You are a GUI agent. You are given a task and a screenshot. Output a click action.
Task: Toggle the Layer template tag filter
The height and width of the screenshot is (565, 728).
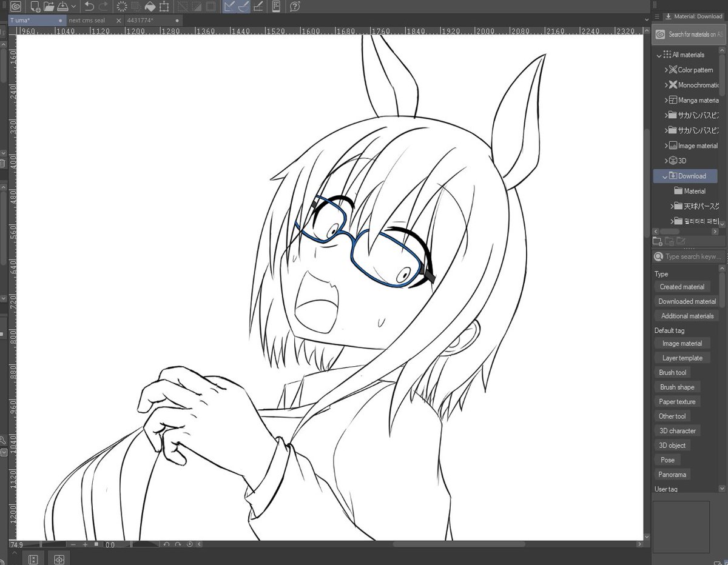pos(682,358)
